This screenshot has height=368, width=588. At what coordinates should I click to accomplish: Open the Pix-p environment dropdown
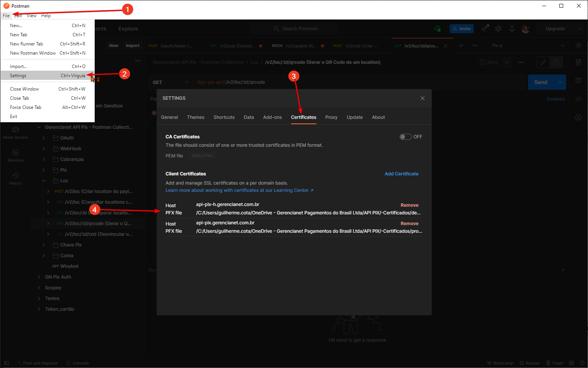(528, 45)
